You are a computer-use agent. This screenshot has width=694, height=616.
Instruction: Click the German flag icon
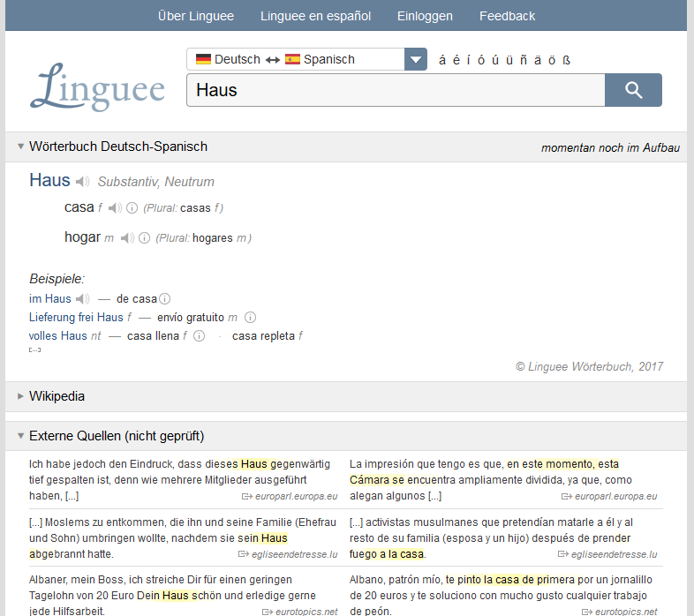tap(203, 59)
